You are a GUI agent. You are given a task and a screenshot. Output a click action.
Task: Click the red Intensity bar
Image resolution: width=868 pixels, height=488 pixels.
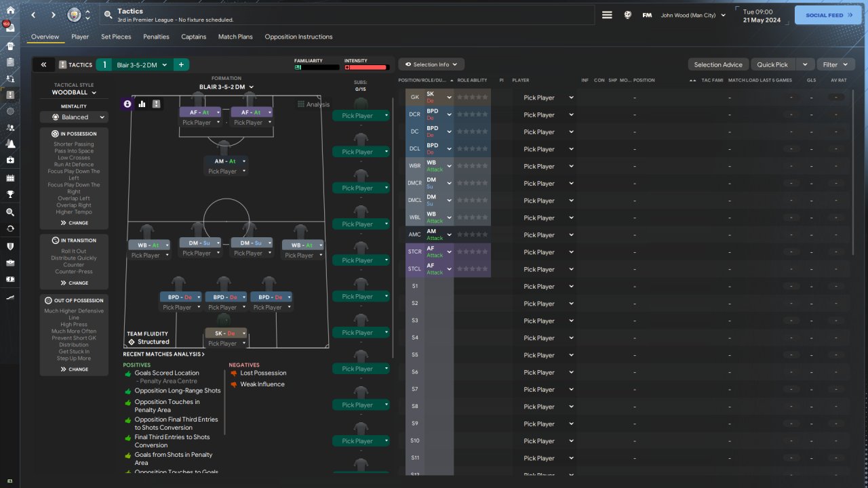click(366, 67)
